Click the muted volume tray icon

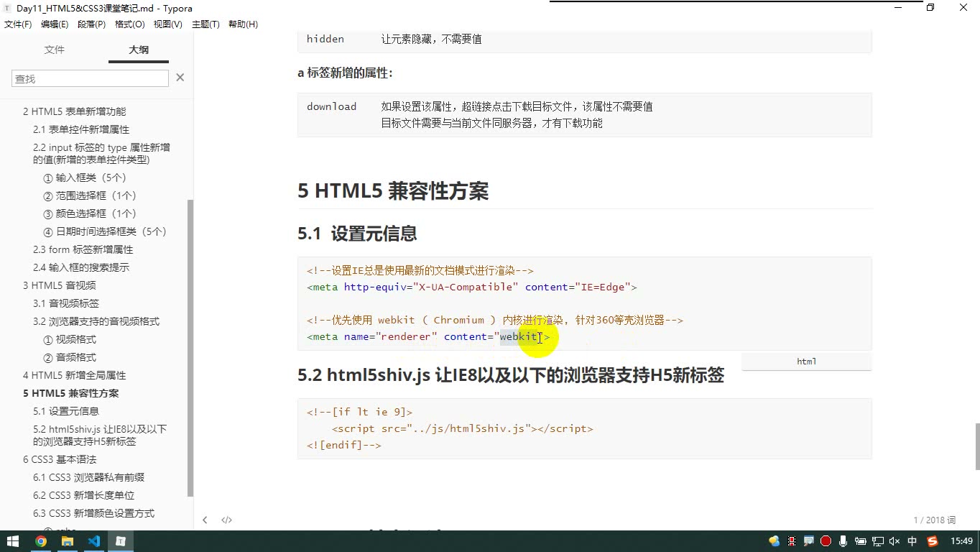(x=895, y=541)
